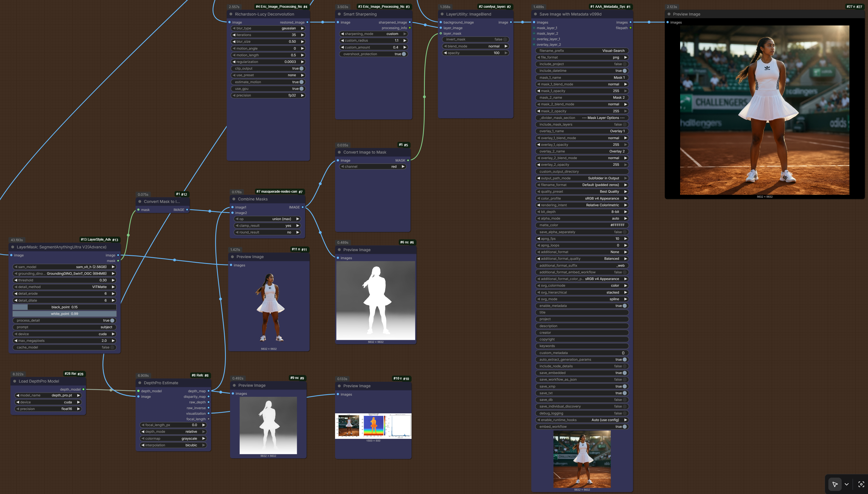Open blend_mode dropdown on ImageBlend node

point(476,46)
